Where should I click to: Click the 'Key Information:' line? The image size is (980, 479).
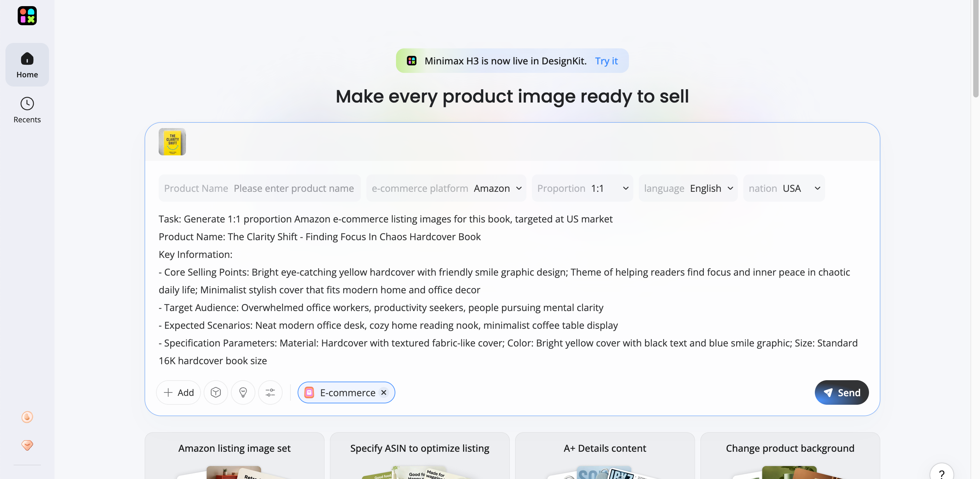tap(195, 254)
